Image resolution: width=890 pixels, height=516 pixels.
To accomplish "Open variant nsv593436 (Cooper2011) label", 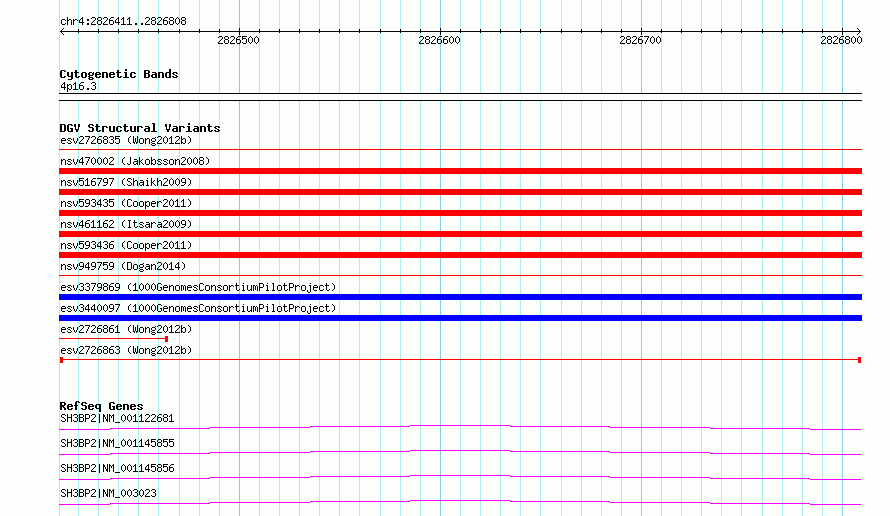I will point(126,245).
